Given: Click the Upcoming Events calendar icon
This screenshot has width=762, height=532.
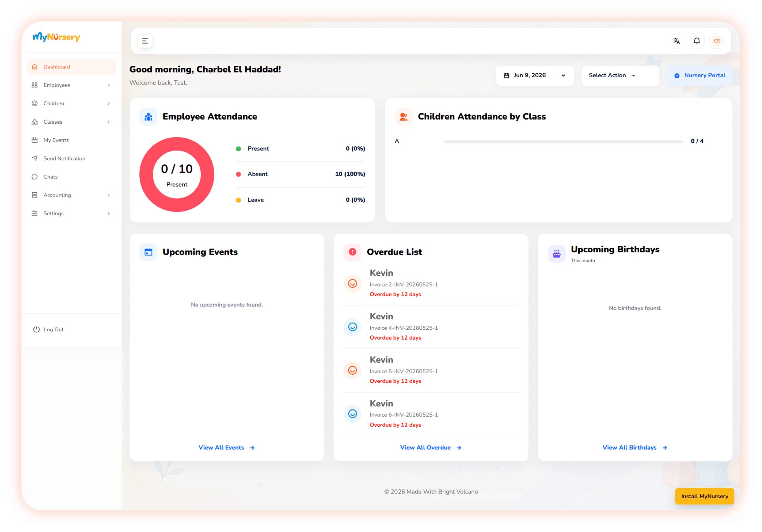Looking at the screenshot, I should click(148, 252).
